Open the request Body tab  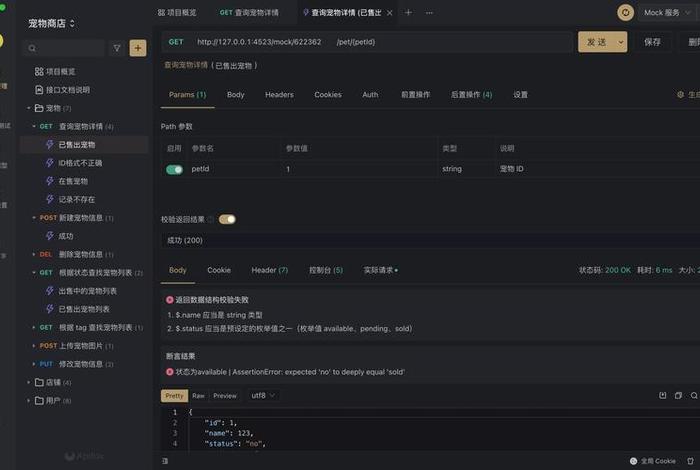pos(235,95)
